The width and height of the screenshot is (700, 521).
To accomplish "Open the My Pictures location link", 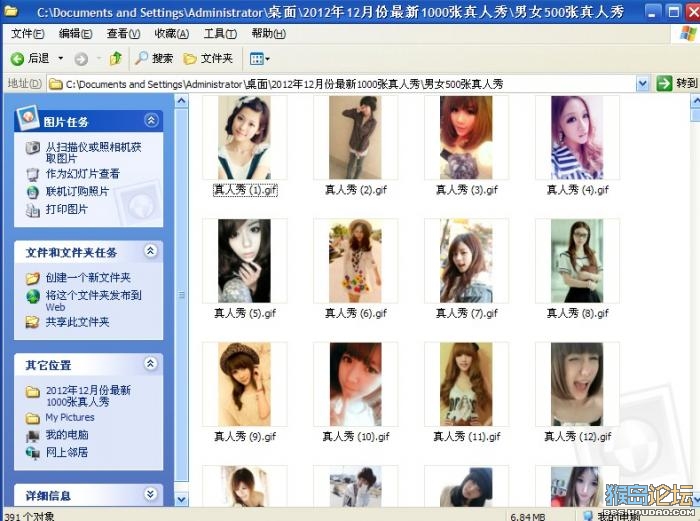I will click(x=70, y=417).
